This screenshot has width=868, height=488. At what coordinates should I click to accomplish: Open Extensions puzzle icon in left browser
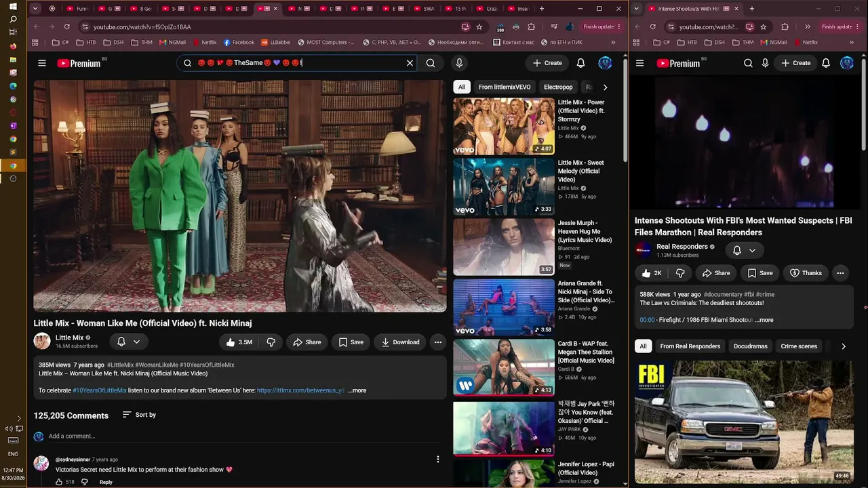click(531, 26)
